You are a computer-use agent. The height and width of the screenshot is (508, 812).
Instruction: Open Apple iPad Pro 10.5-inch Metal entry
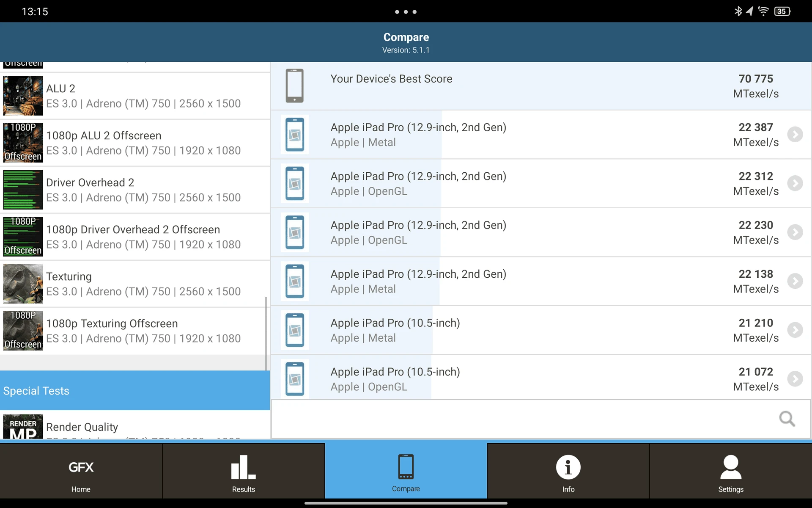[x=541, y=330]
